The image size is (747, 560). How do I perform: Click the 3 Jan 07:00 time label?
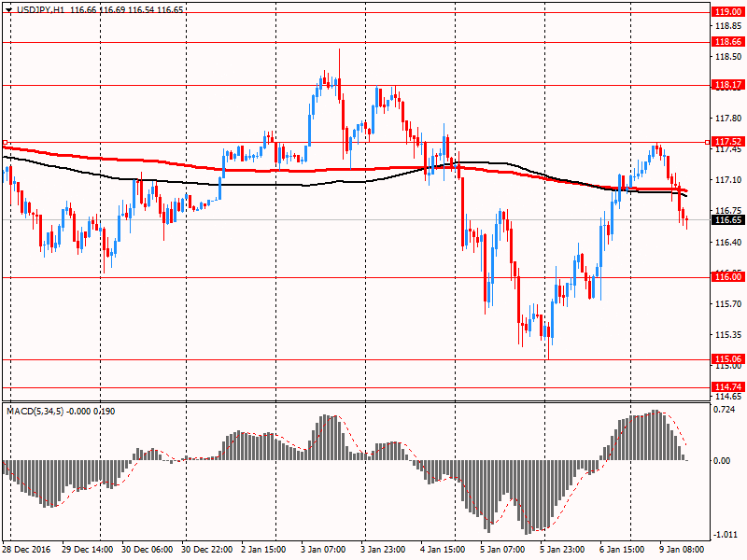(325, 551)
